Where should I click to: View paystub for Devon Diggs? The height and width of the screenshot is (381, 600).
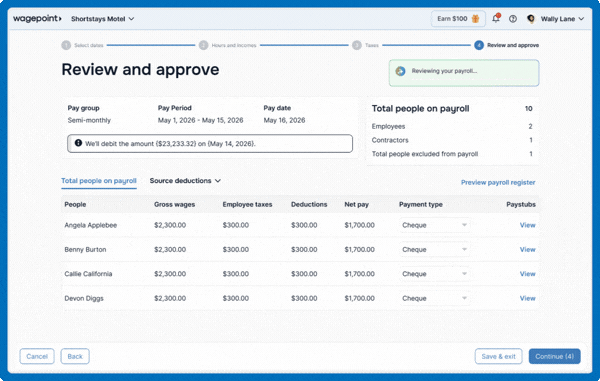[x=527, y=298]
